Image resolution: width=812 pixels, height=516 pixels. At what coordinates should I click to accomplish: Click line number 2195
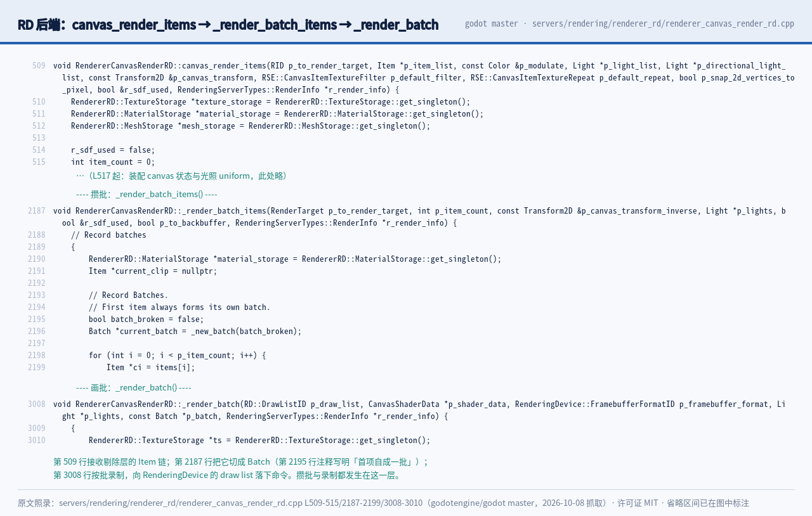point(37,319)
